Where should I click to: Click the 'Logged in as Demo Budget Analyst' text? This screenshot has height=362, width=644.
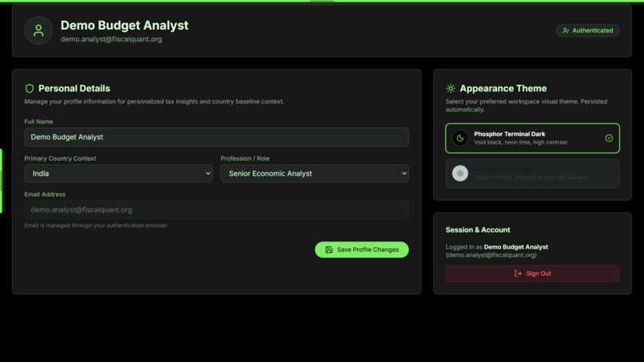click(x=496, y=247)
